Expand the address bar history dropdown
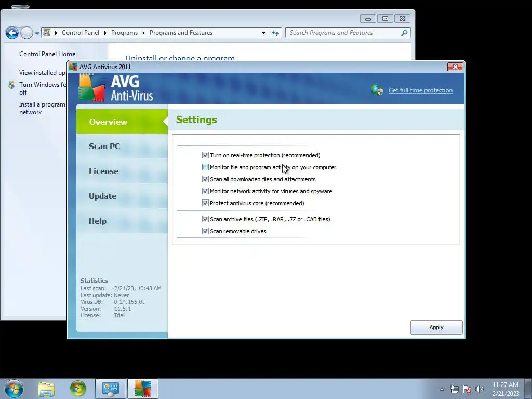The image size is (532, 399). (x=263, y=33)
